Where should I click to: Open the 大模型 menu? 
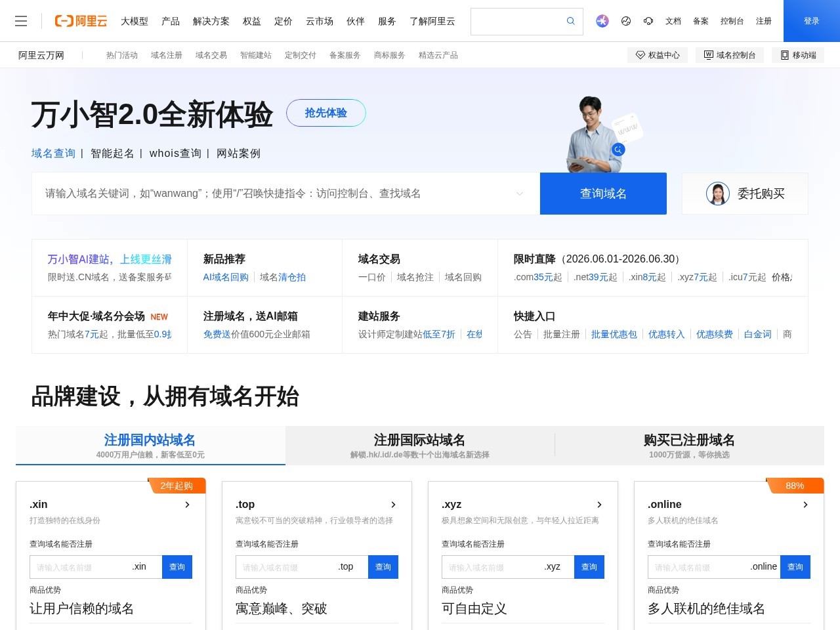coord(135,21)
